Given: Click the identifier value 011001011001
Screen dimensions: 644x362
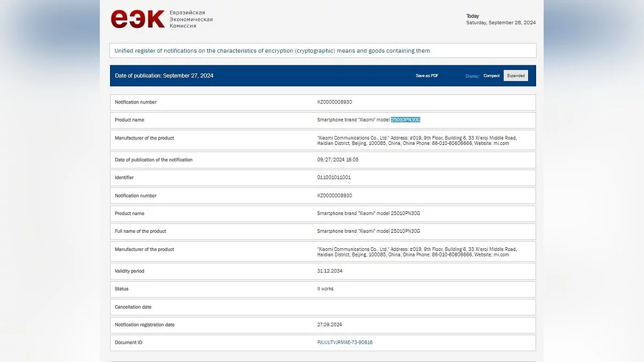Looking at the screenshot, I should [x=334, y=178].
